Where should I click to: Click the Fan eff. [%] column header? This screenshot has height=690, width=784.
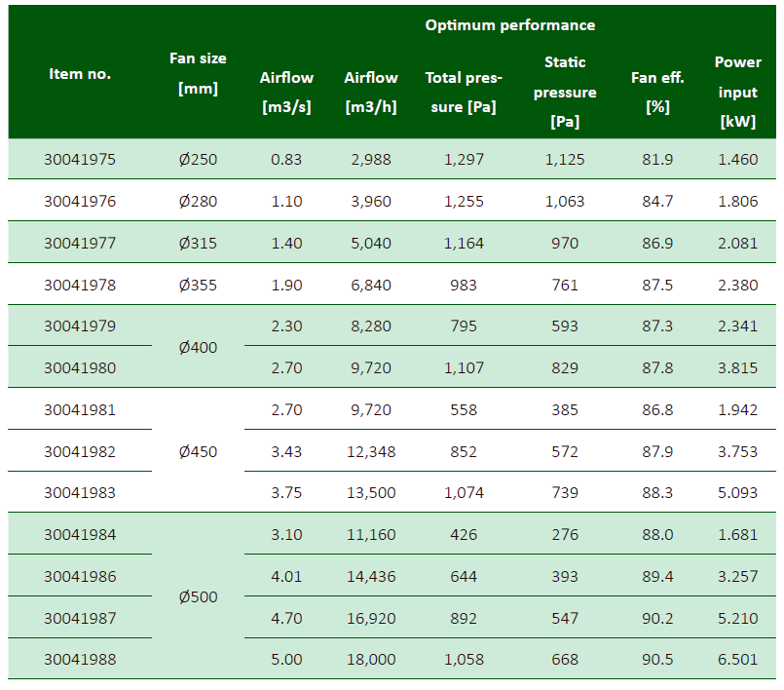click(x=657, y=93)
